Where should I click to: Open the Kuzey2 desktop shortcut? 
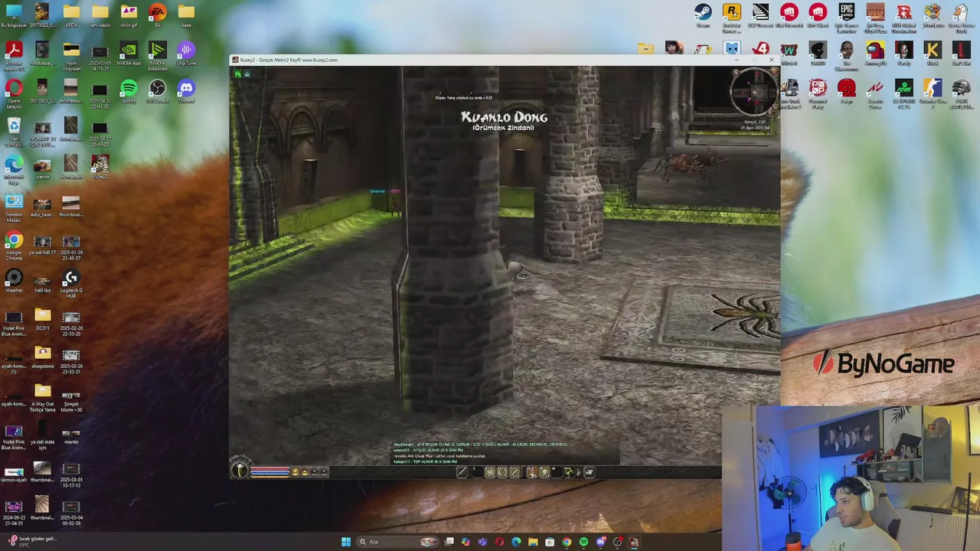coord(100,165)
